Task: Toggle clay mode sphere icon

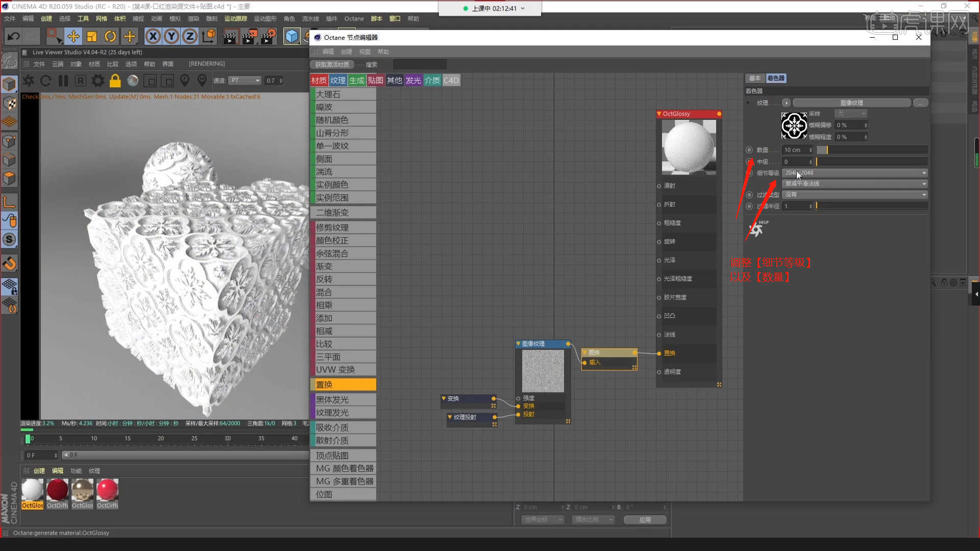Action: click(133, 81)
